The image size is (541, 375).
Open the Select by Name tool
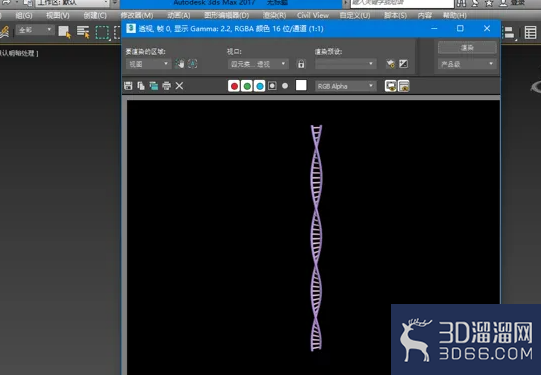(x=83, y=32)
